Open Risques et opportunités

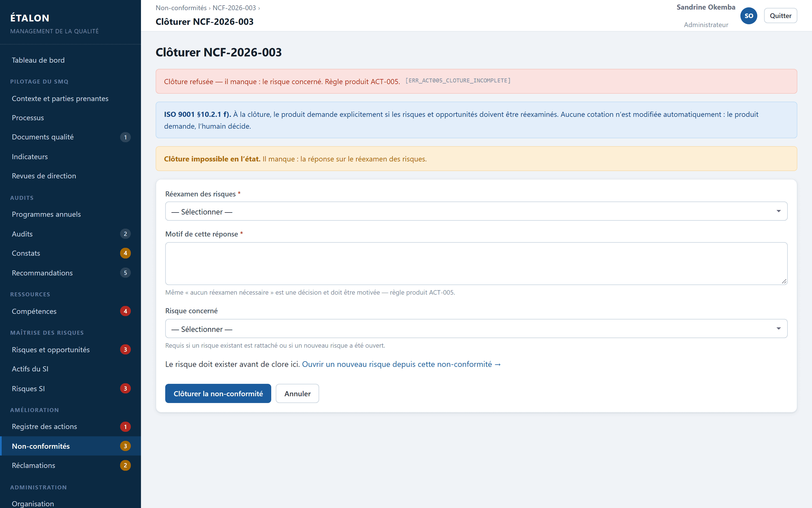point(70,350)
